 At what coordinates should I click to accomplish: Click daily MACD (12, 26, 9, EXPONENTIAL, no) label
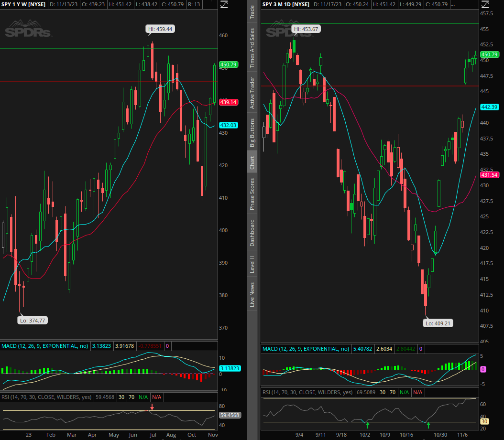(306, 349)
